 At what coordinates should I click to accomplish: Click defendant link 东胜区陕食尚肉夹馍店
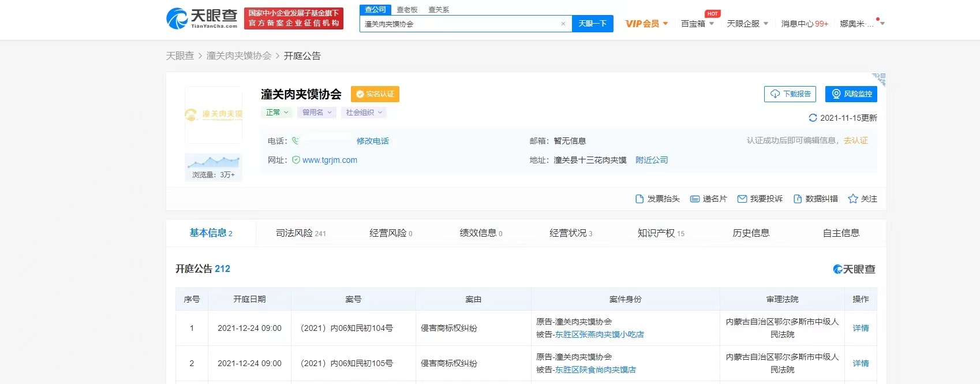click(596, 370)
